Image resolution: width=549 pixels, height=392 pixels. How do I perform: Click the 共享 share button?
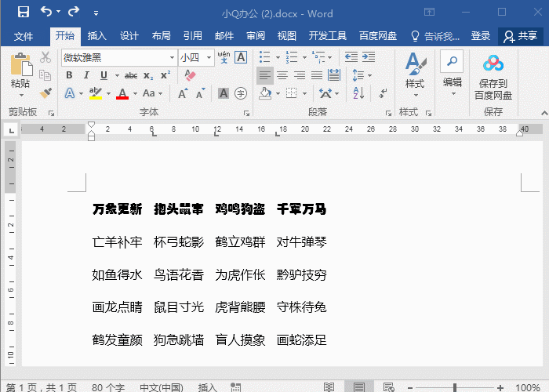click(x=521, y=36)
